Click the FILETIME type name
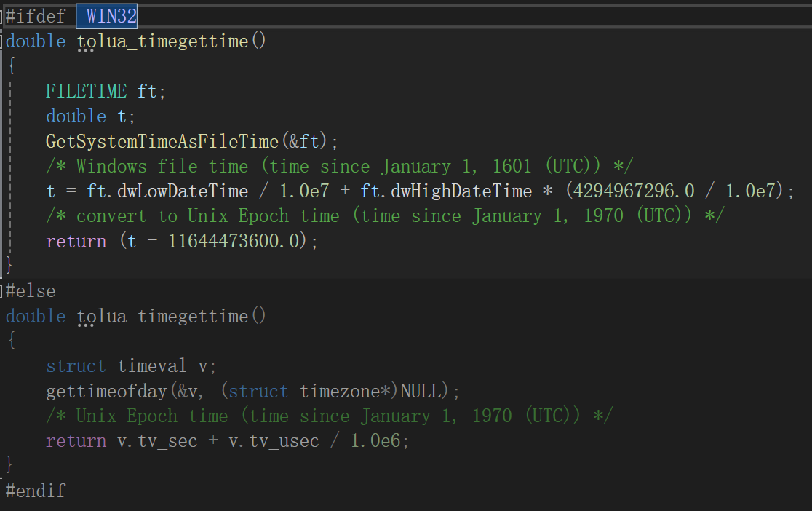Viewport: 812px width, 511px height. 86,91
